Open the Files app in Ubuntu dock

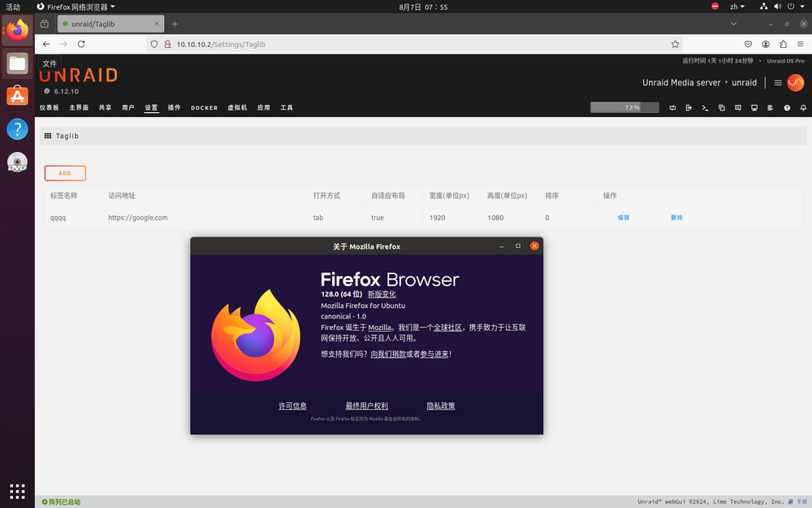[17, 63]
